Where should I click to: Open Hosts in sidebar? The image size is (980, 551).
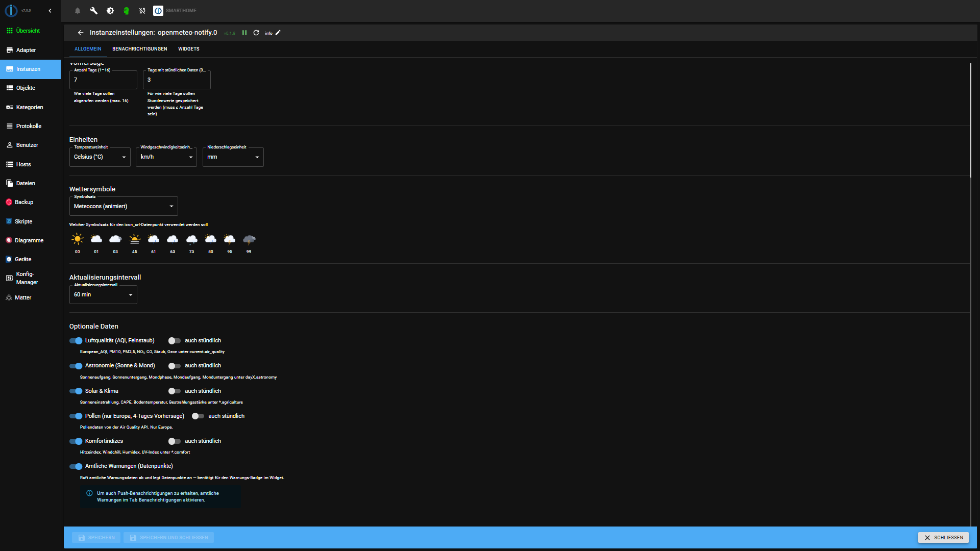(x=30, y=164)
